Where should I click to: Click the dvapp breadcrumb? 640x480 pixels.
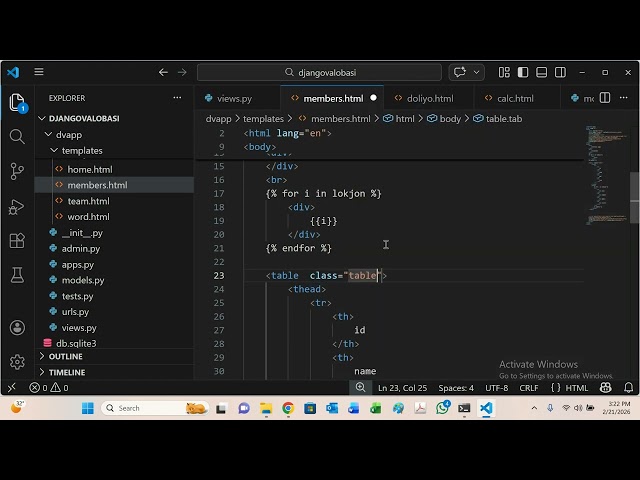218,119
